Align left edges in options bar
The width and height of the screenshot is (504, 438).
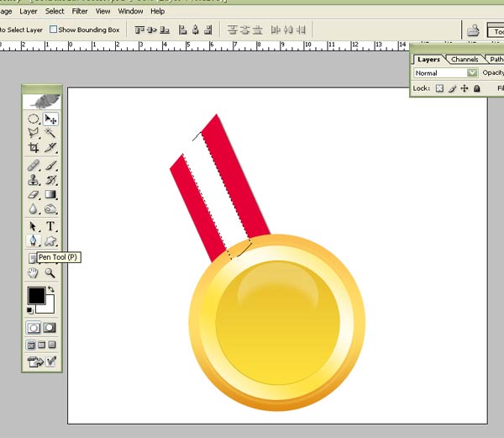click(182, 30)
